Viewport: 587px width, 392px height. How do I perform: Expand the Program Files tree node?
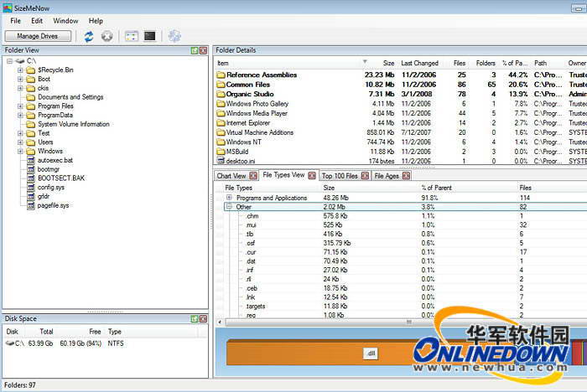click(21, 106)
